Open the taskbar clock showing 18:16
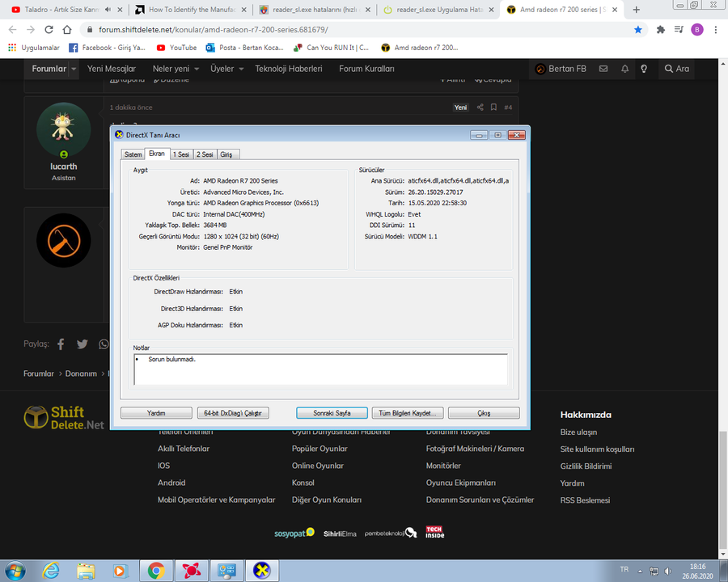The height and width of the screenshot is (582, 728). 697,571
